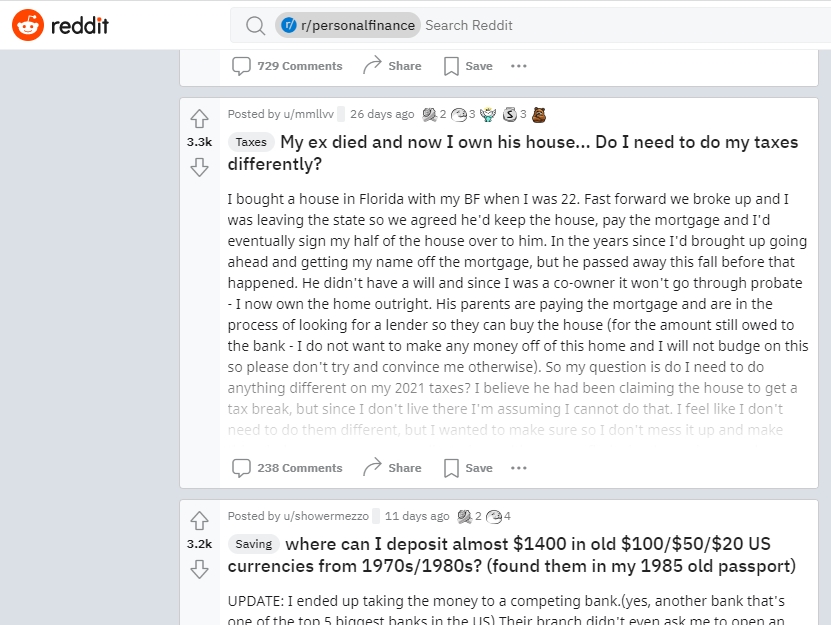Downvote the post about the ex's house

(199, 167)
